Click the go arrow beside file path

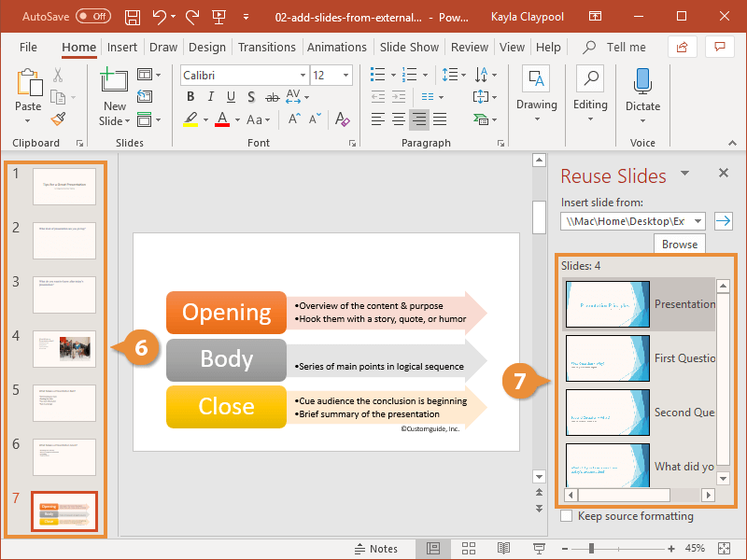[723, 220]
